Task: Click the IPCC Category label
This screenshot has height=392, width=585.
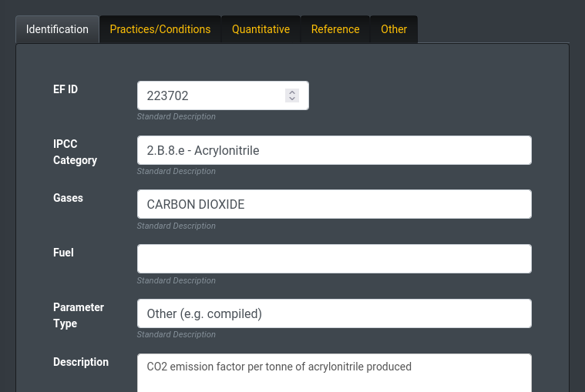Action: 75,152
